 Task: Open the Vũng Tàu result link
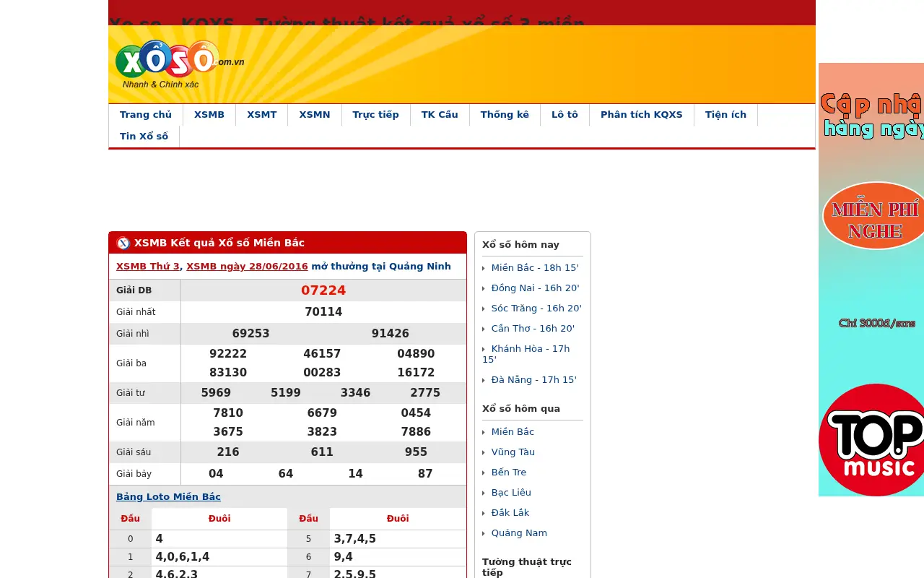click(x=513, y=452)
